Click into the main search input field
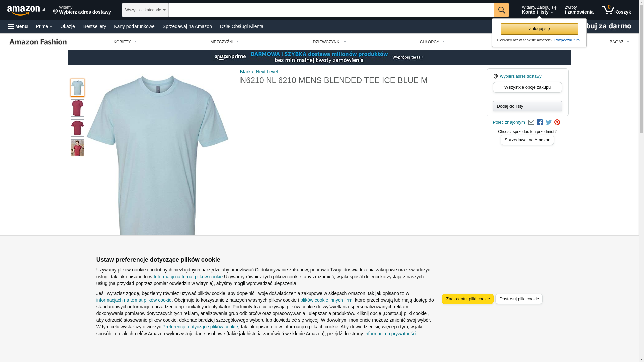Viewport: 644px width, 362px height. click(x=331, y=10)
